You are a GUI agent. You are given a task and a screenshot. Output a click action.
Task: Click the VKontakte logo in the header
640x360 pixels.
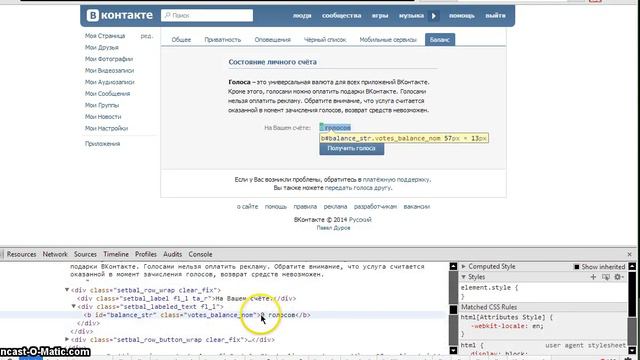tap(120, 16)
